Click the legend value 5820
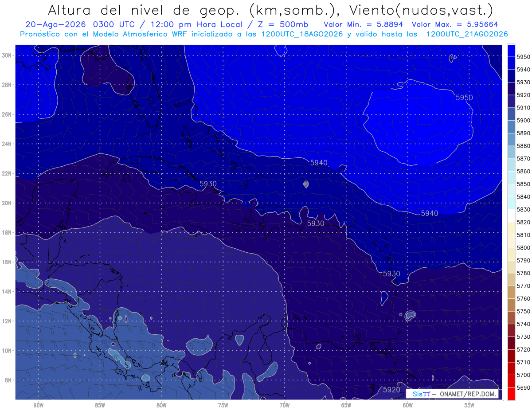This screenshot has height=411, width=532. coord(524,222)
